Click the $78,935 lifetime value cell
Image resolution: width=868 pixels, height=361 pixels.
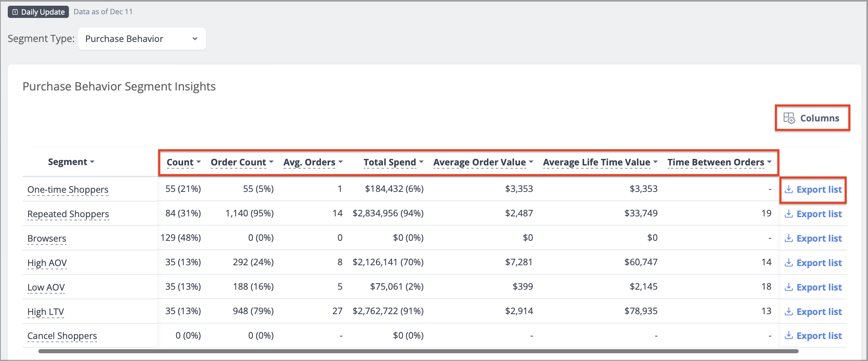point(641,311)
